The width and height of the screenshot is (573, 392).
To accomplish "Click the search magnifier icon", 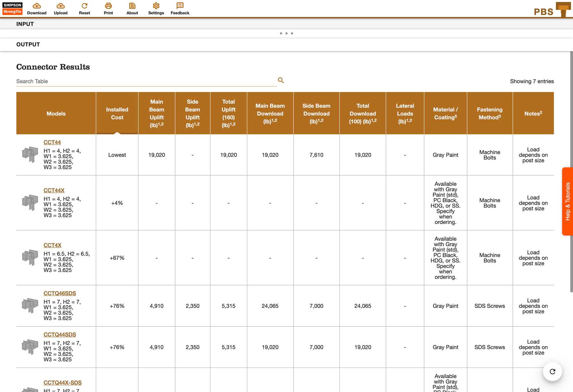I will [x=281, y=80].
